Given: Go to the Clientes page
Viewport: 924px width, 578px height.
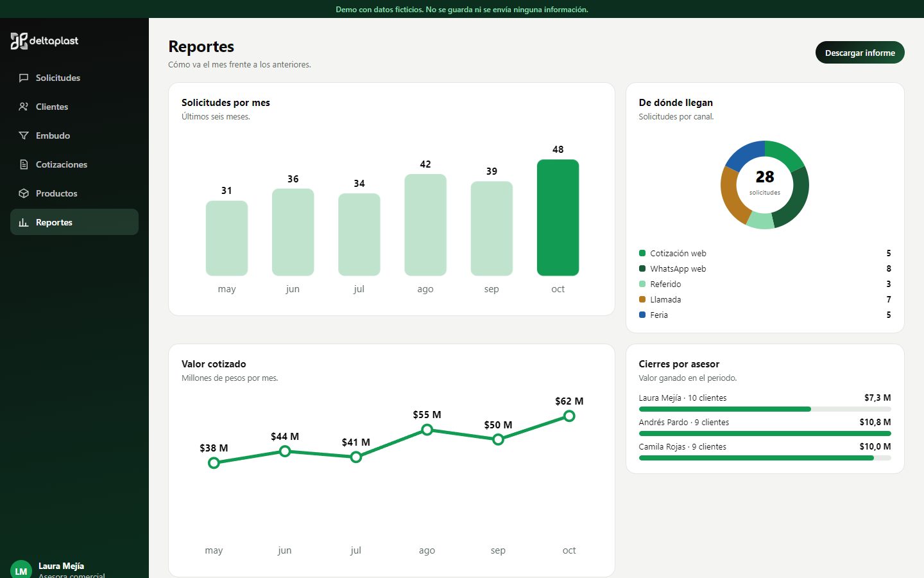Looking at the screenshot, I should tap(74, 107).
